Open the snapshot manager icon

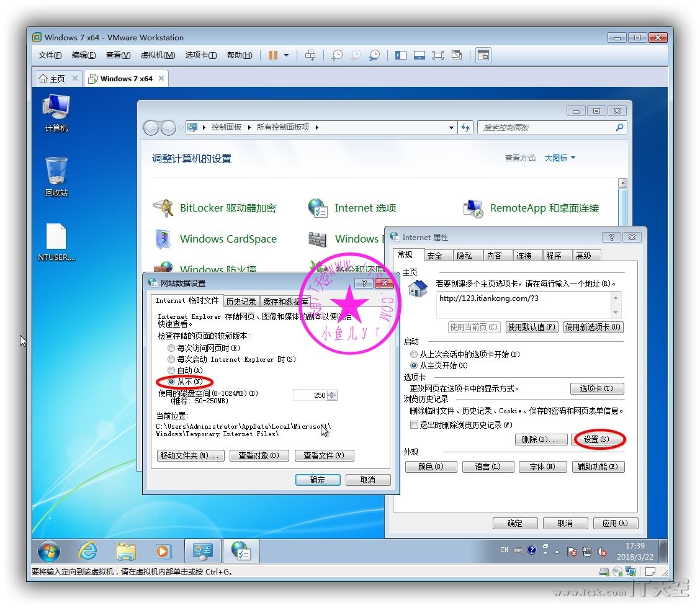(374, 55)
